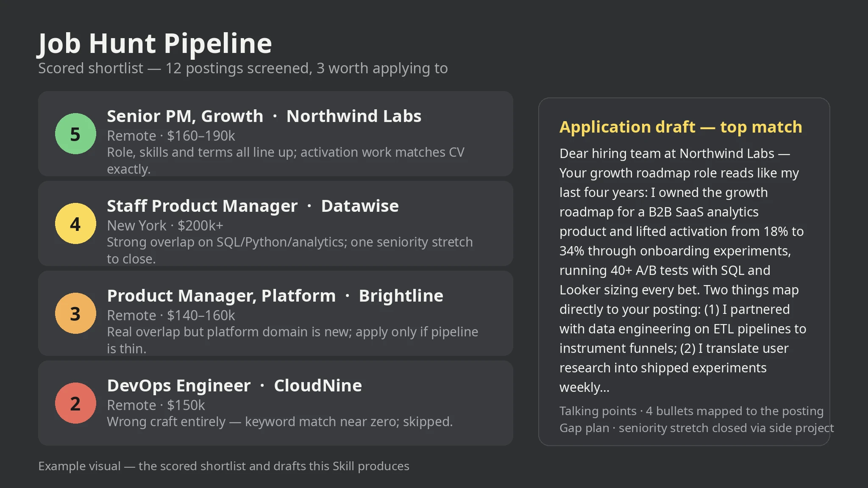Open the Staff Product Manager posting title
This screenshot has height=488, width=868.
[x=202, y=206]
